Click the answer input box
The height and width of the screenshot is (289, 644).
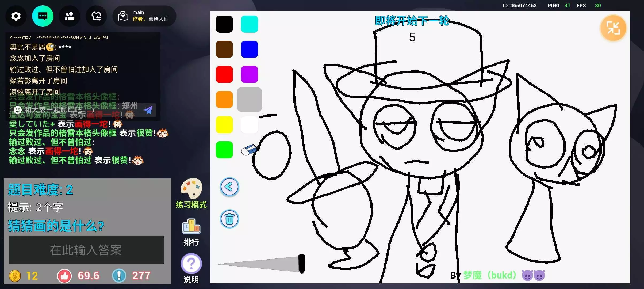[86, 250]
